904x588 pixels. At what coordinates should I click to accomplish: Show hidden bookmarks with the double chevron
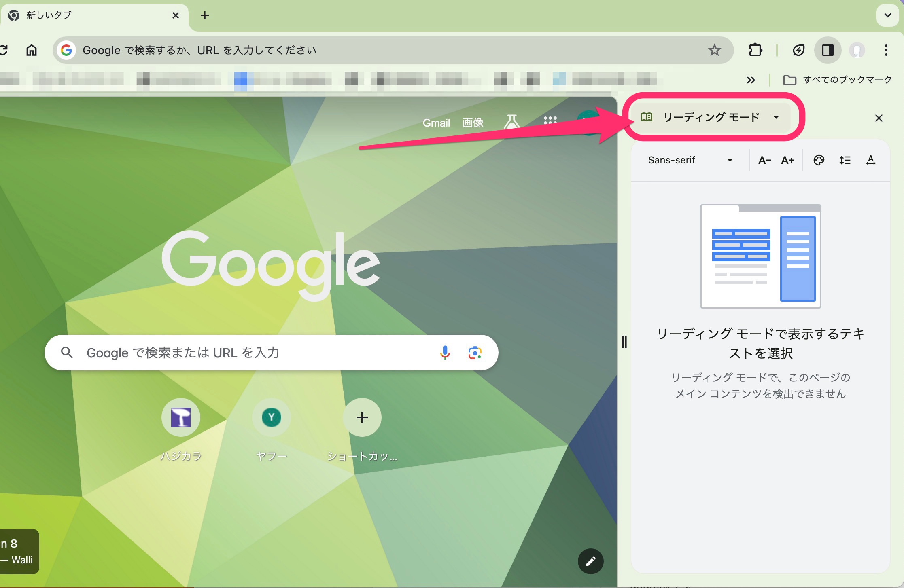pyautogui.click(x=751, y=80)
